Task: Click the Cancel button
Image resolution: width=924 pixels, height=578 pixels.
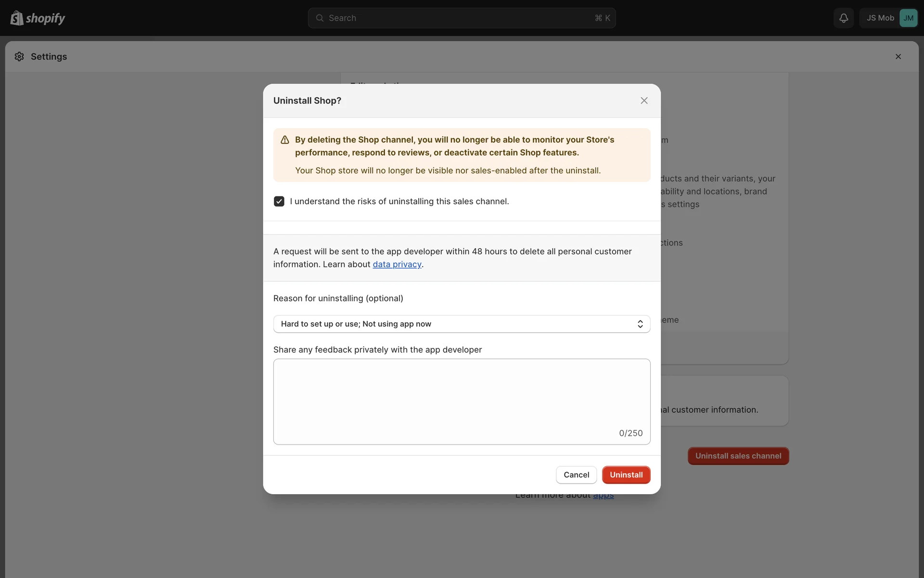Action: point(576,475)
